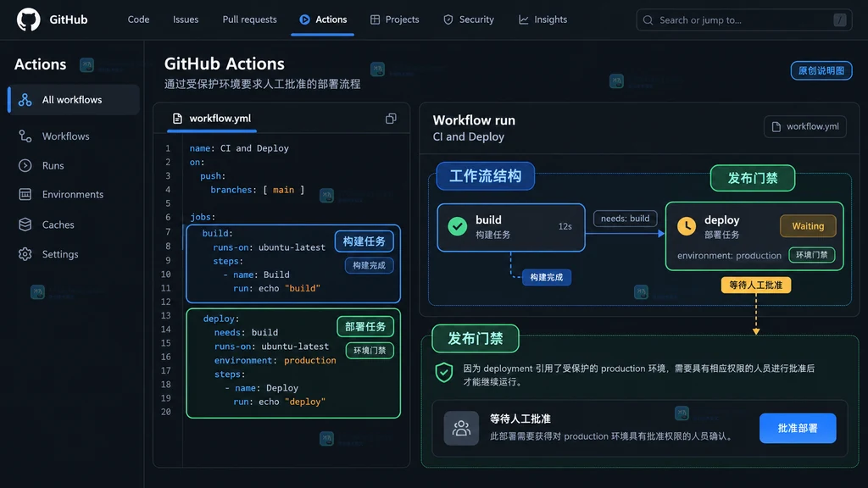
Task: Click the 工作流结构 heading badge
Action: click(486, 176)
